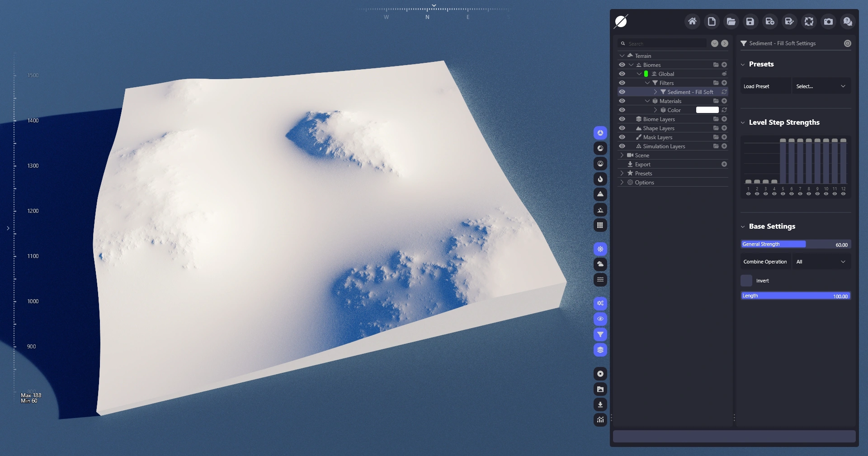Viewport: 868px width, 456px height.
Task: Add an export with Export plus icon
Action: point(724,164)
